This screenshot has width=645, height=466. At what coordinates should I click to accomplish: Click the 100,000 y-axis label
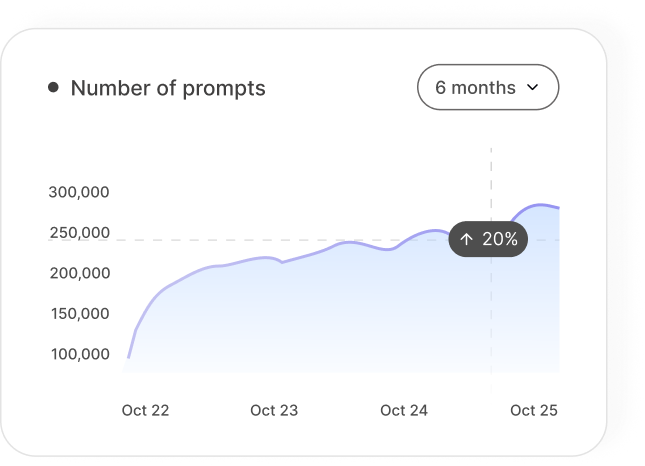tap(80, 354)
